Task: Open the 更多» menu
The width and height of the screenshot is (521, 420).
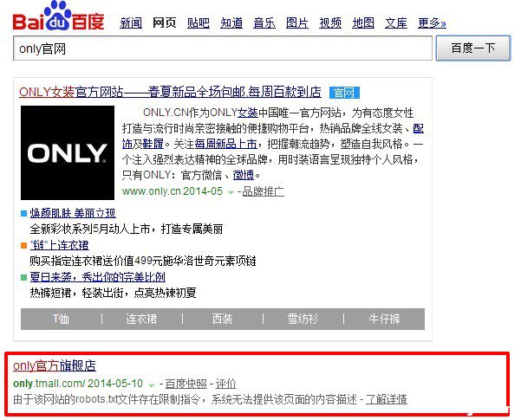Action: point(433,23)
